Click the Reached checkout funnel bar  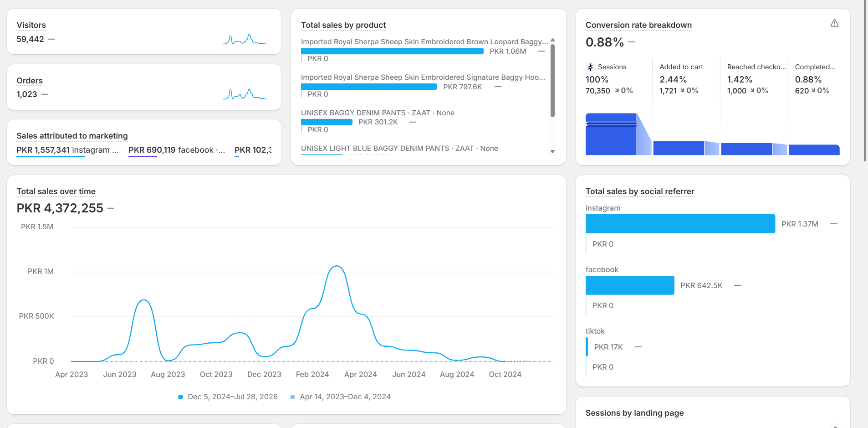click(746, 149)
